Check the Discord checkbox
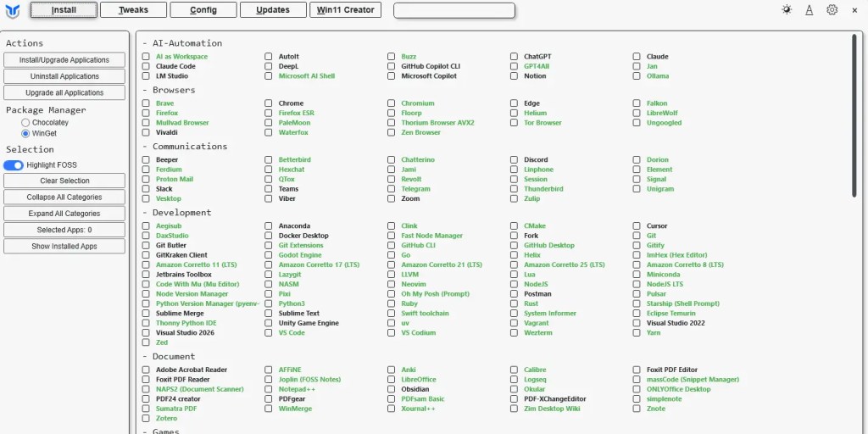Viewport: 868px width, 434px height. click(x=515, y=160)
